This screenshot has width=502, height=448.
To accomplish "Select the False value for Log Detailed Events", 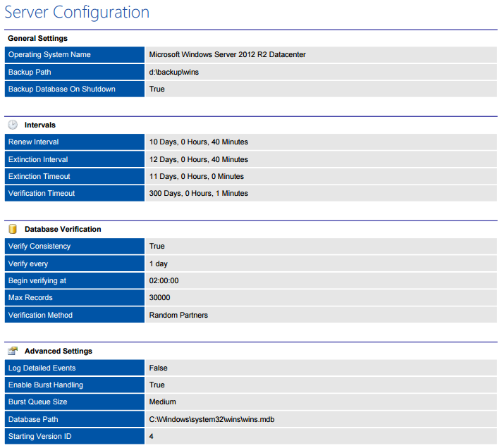I will [158, 368].
